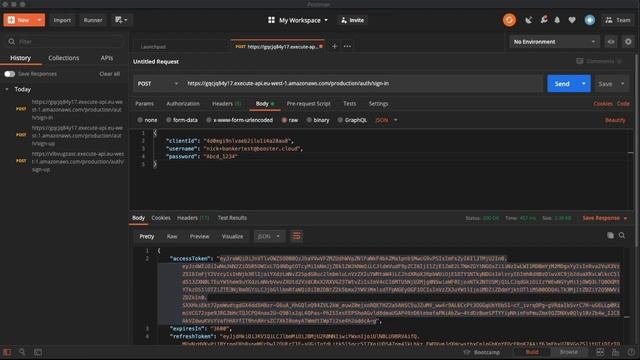Switch response view to Raw

pos(172,236)
